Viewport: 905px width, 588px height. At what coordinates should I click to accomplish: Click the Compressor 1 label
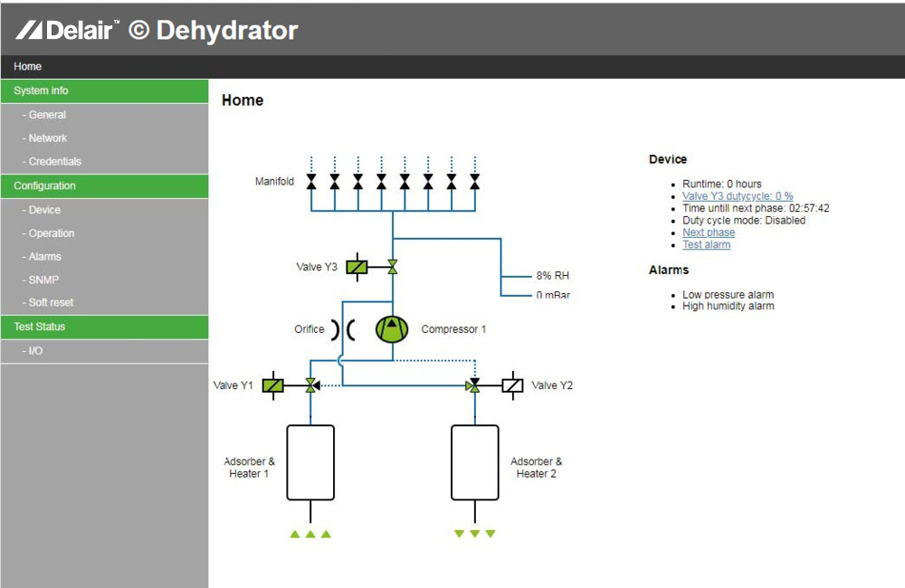(x=453, y=329)
